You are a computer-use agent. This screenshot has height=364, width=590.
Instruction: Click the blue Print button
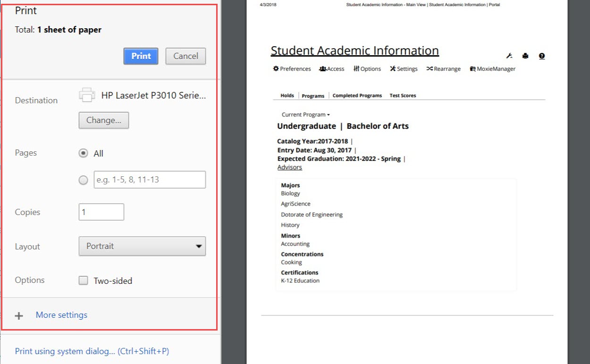tap(141, 56)
